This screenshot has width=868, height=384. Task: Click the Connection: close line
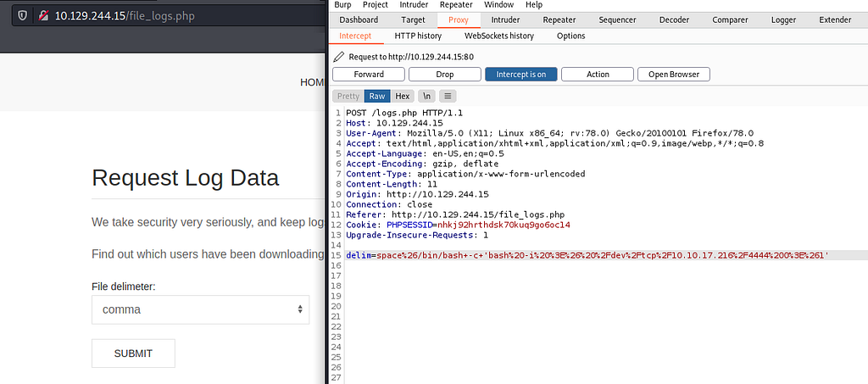pyautogui.click(x=389, y=204)
